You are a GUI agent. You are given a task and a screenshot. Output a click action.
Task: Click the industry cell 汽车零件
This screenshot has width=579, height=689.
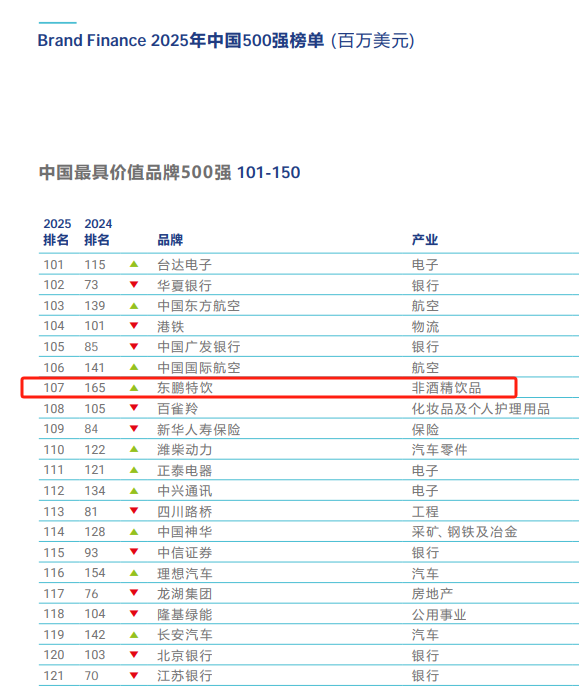(x=439, y=450)
